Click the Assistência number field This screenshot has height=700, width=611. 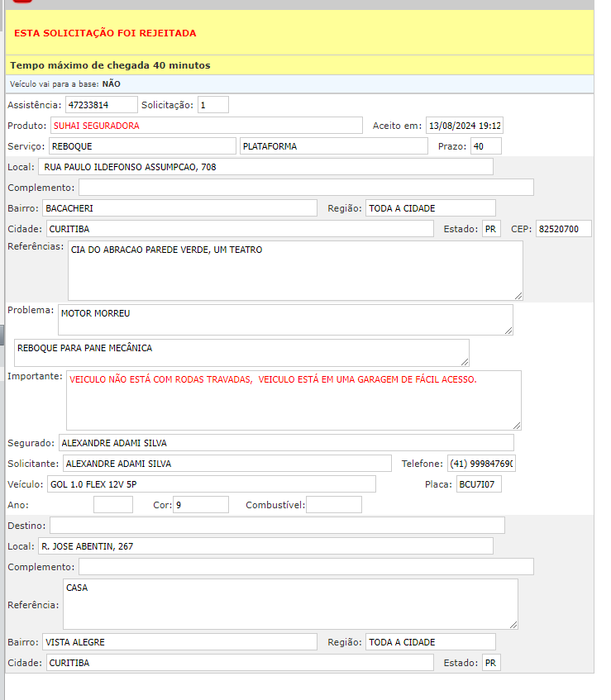point(101,105)
